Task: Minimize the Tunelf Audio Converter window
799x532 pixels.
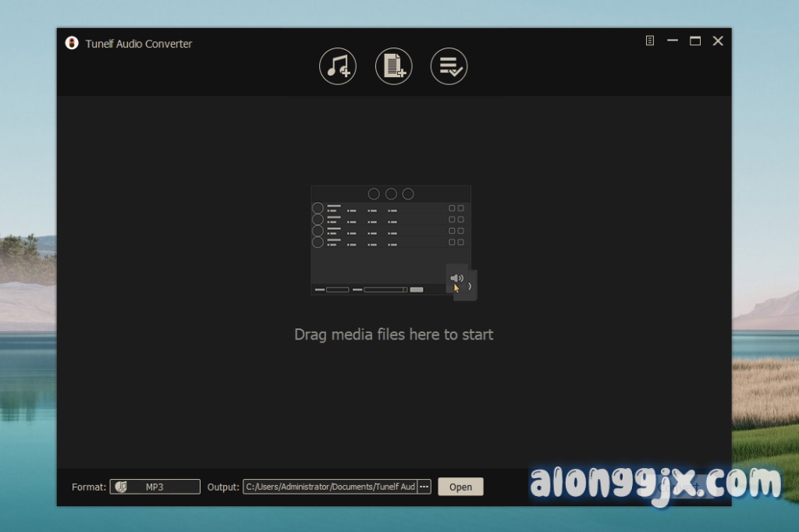Action: click(x=672, y=41)
